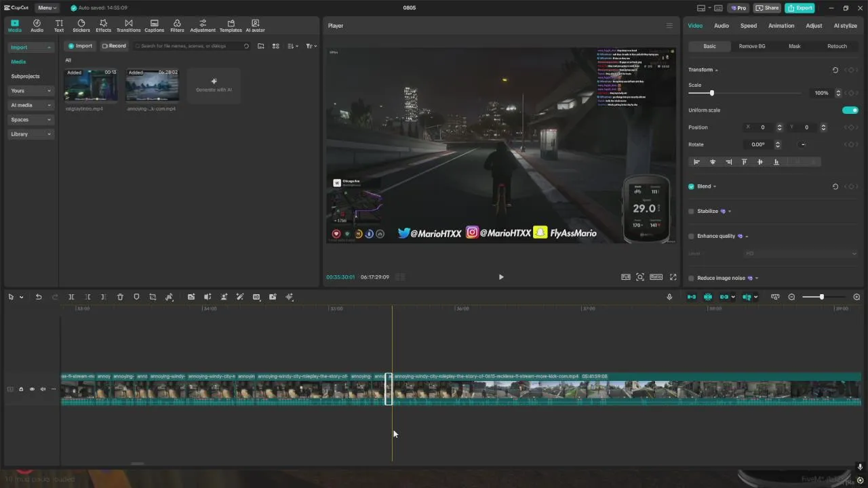This screenshot has height=488, width=868.
Task: Open the Templates panel icon
Action: (x=231, y=26)
